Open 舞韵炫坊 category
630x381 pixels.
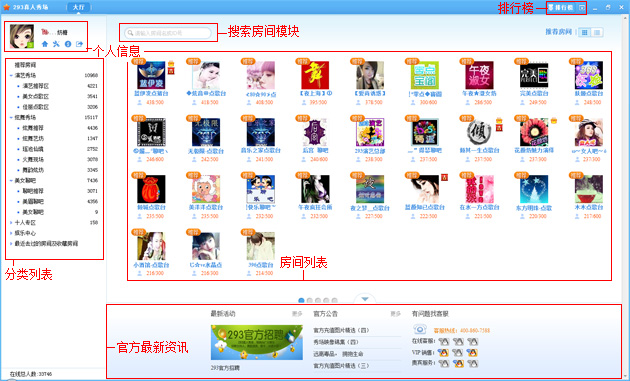tap(33, 170)
